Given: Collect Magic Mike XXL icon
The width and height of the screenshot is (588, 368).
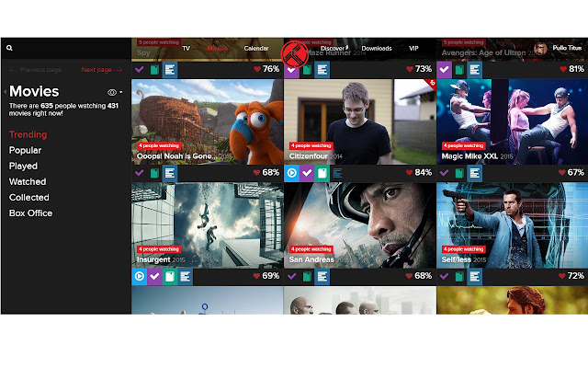Looking at the screenshot, I should coord(459,173).
